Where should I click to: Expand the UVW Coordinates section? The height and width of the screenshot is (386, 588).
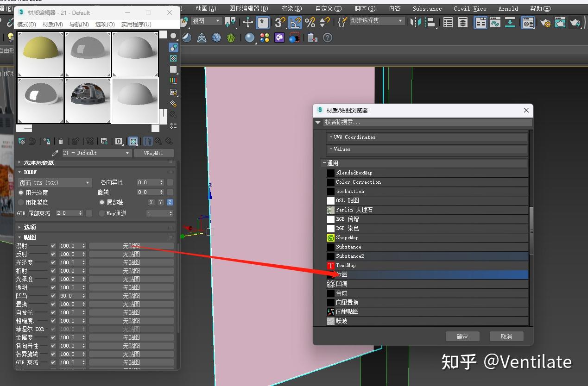(352, 137)
